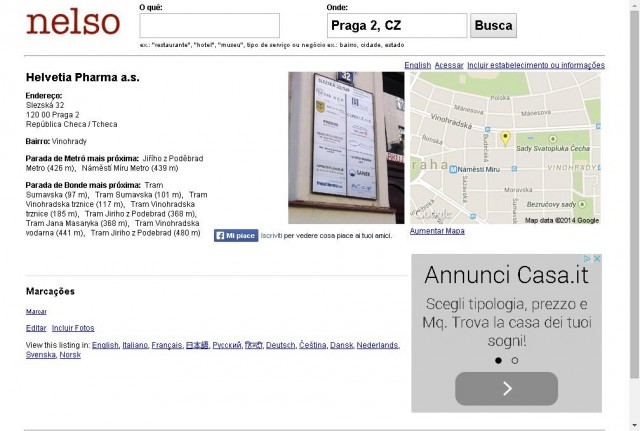The image size is (640, 431).
Task: Click the 'Vinohrady' neighborhood text
Action: (69, 141)
